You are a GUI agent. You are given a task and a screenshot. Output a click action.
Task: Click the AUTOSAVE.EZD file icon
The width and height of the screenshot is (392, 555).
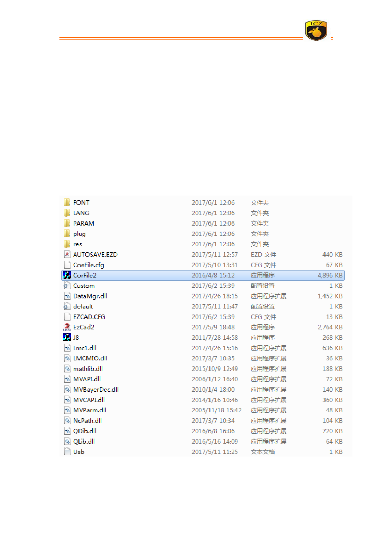pos(67,254)
